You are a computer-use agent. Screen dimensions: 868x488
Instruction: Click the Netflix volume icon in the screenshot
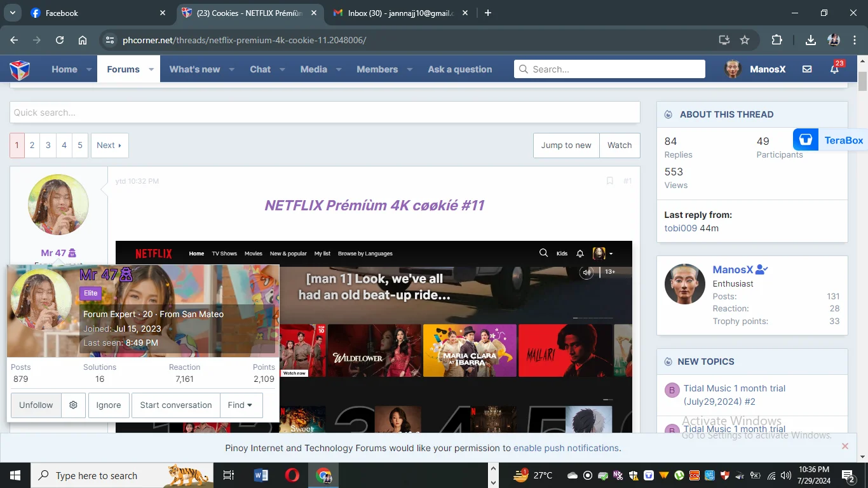[587, 272]
